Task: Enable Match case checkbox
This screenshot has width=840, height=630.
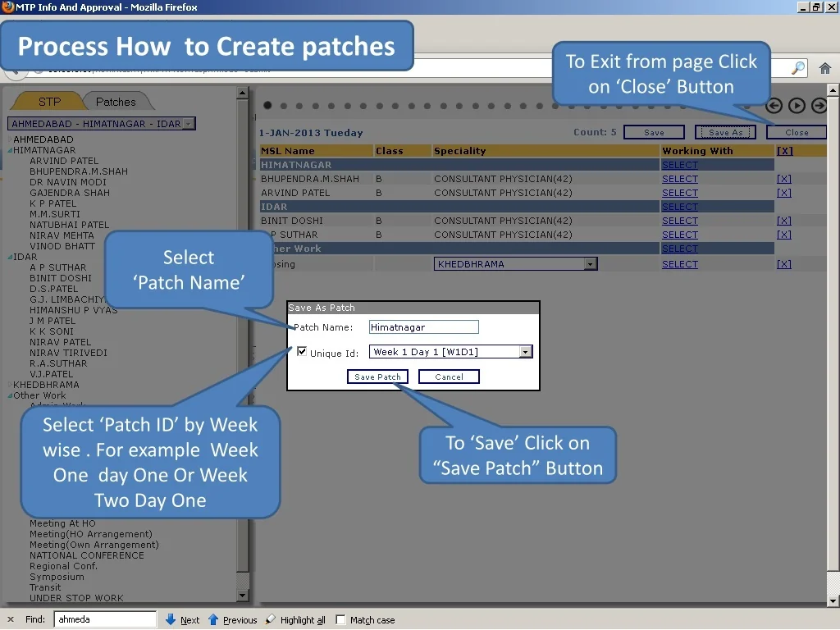Action: [x=341, y=620]
